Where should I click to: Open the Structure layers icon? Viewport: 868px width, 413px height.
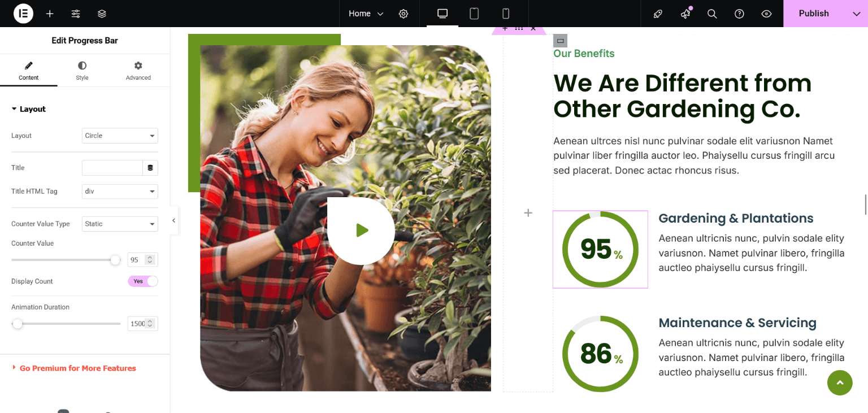pyautogui.click(x=102, y=14)
